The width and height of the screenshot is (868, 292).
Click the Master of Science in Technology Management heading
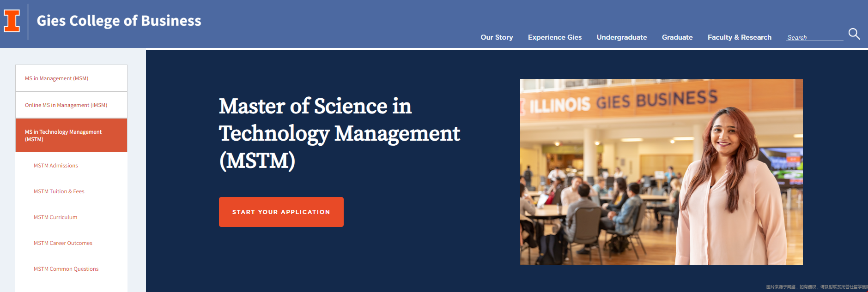point(340,133)
